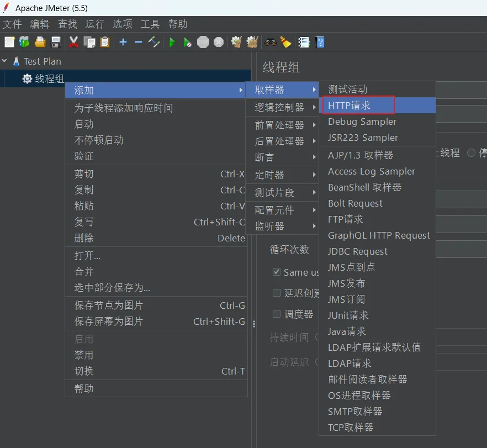Expand the 取样器 submenu
This screenshot has width=487, height=448.
[x=282, y=90]
